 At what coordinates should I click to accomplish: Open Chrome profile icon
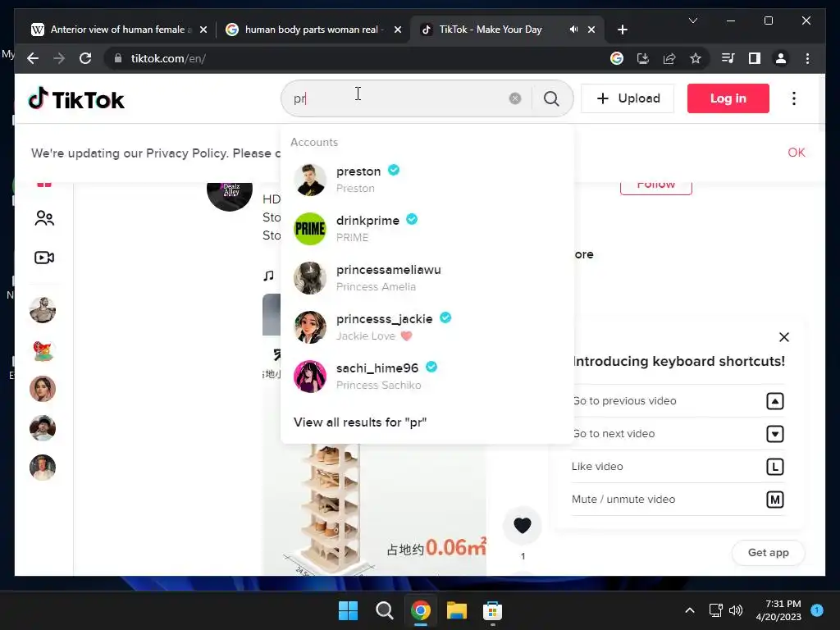(x=781, y=58)
